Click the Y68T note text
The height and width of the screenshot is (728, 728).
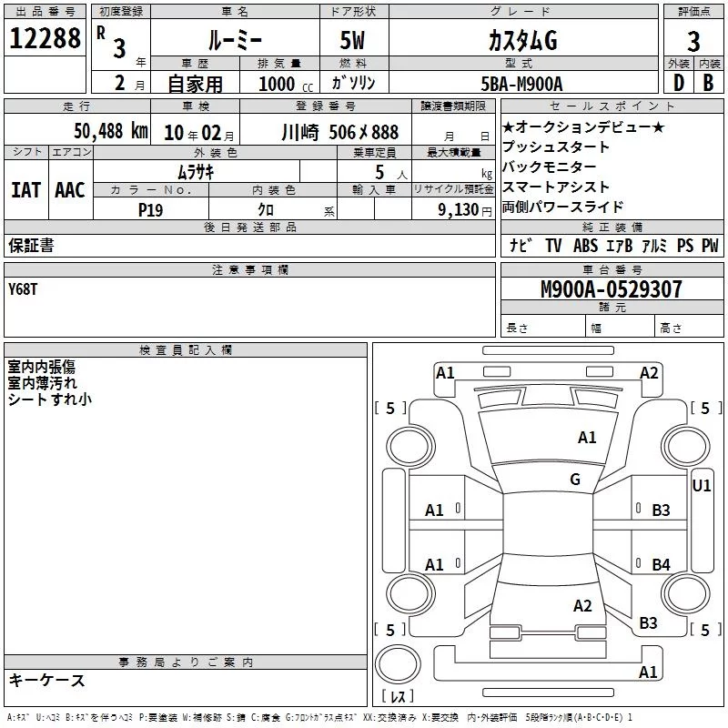click(x=22, y=289)
